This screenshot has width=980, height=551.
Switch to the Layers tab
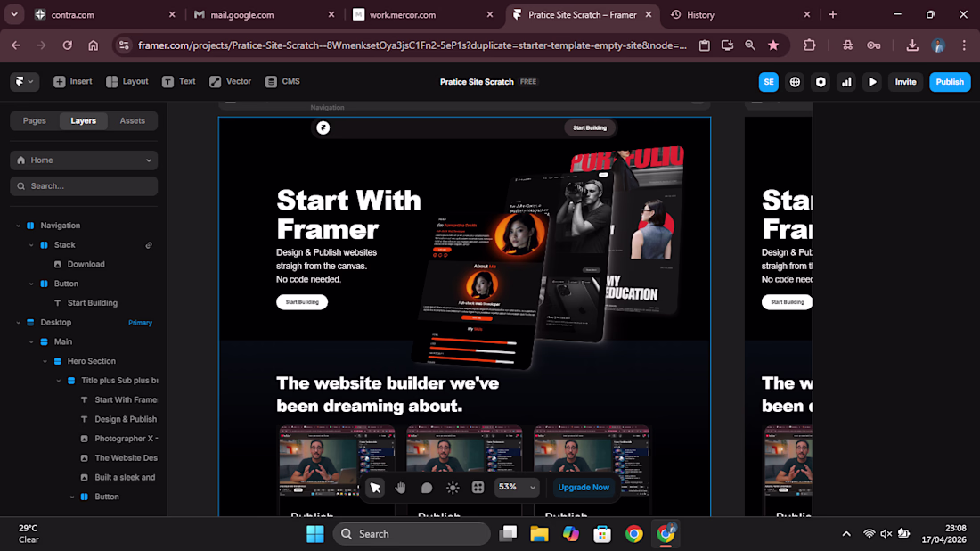[83, 120]
